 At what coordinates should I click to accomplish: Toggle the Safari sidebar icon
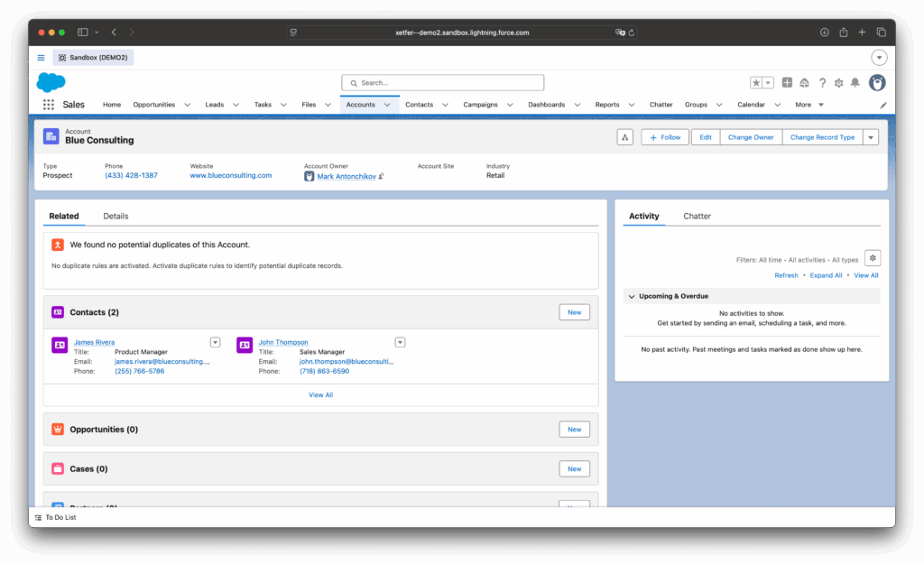pos(82,32)
